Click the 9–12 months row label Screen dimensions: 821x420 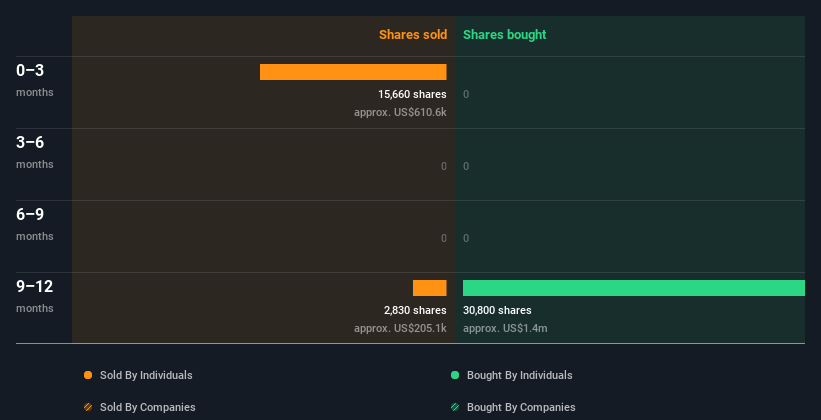[x=35, y=296]
